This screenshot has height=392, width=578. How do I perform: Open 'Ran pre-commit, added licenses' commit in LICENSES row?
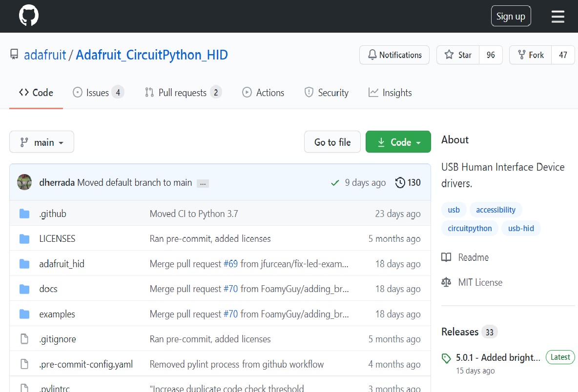(x=210, y=239)
